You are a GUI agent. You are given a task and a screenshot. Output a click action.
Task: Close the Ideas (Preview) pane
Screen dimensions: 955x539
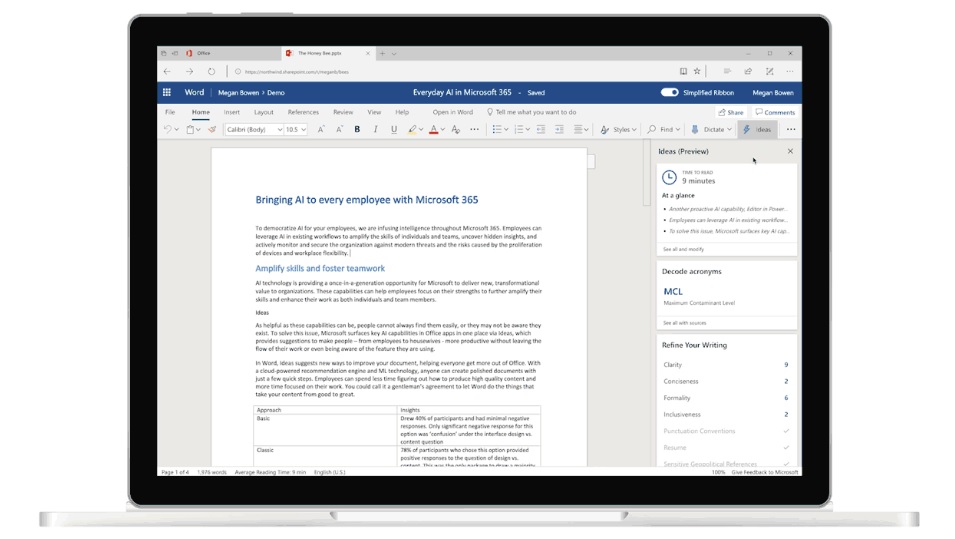[x=790, y=151]
